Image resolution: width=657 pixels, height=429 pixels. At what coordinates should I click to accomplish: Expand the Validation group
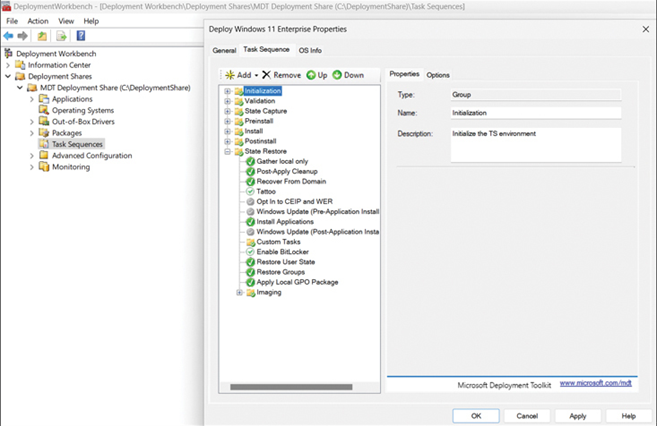228,101
